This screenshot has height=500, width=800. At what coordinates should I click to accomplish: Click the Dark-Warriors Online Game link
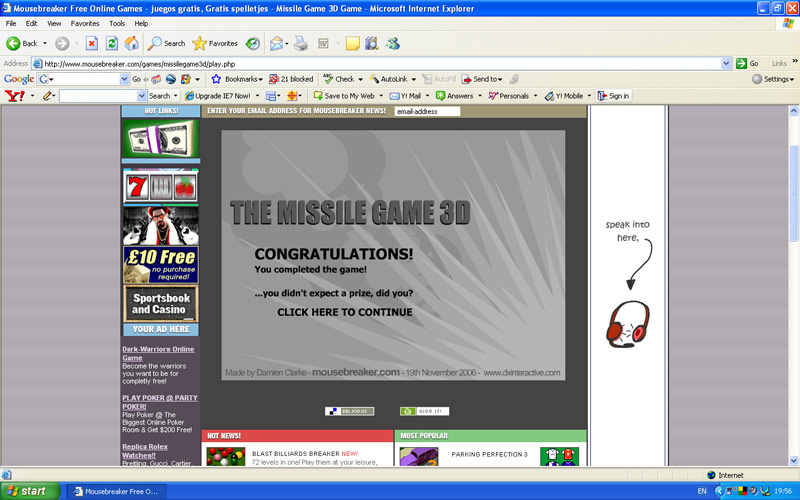(x=158, y=353)
